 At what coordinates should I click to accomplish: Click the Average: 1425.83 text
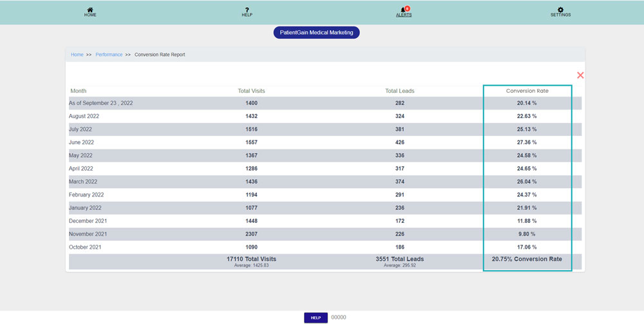point(251,265)
